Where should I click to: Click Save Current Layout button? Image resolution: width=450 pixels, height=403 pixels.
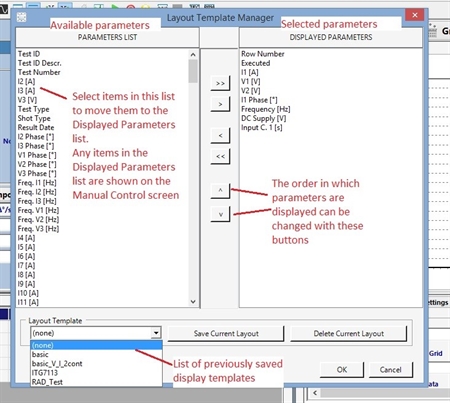[x=226, y=334]
